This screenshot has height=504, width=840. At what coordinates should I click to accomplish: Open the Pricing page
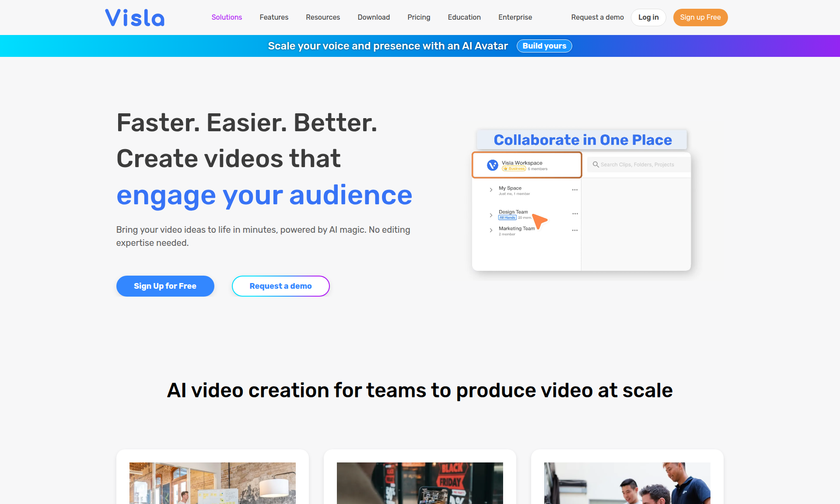click(419, 17)
